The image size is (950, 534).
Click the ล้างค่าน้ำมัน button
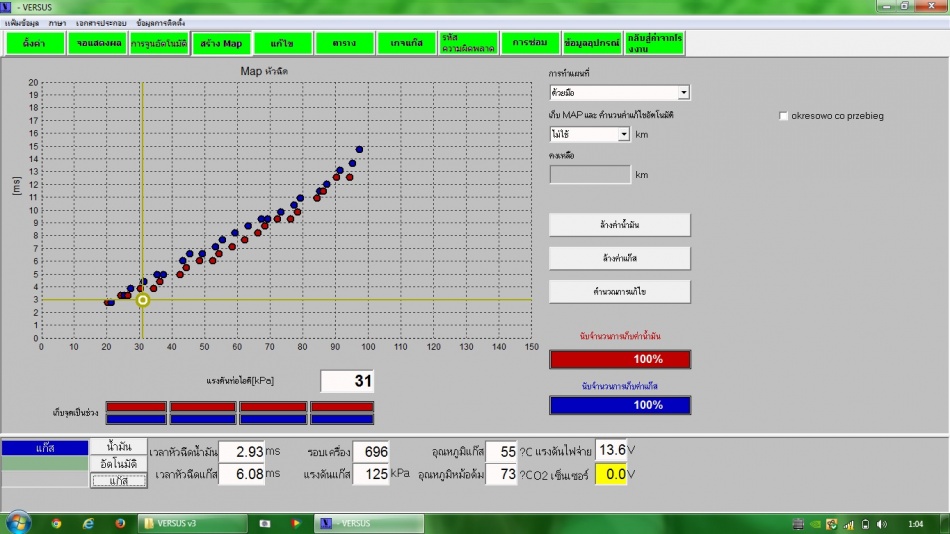(619, 225)
